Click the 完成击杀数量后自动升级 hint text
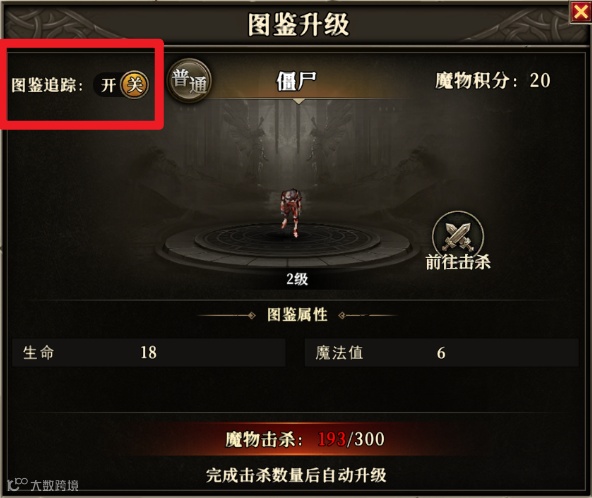 pyautogui.click(x=296, y=475)
